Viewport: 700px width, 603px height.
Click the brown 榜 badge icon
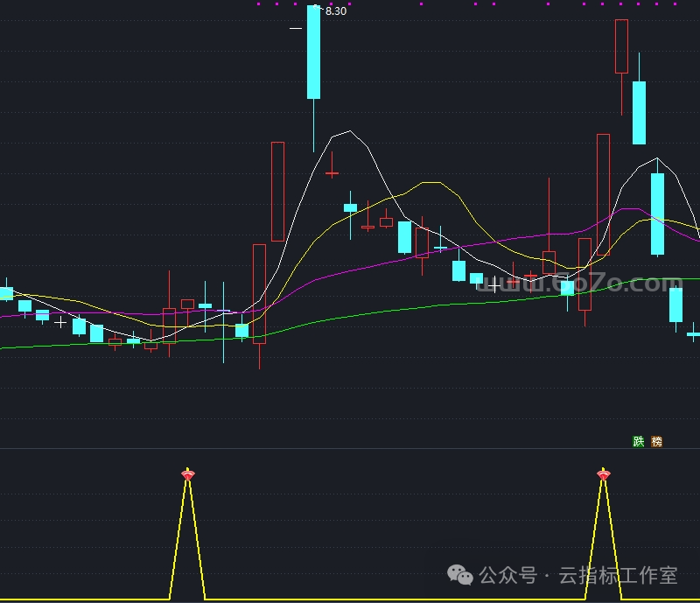point(657,442)
